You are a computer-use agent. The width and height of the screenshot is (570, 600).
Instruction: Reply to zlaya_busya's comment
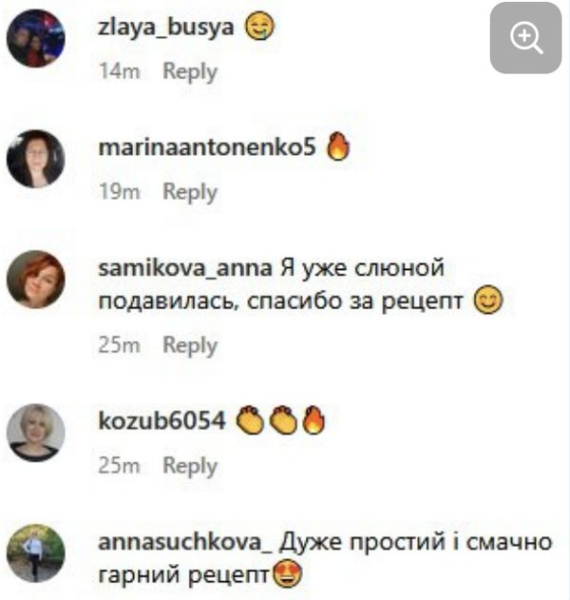(x=190, y=72)
